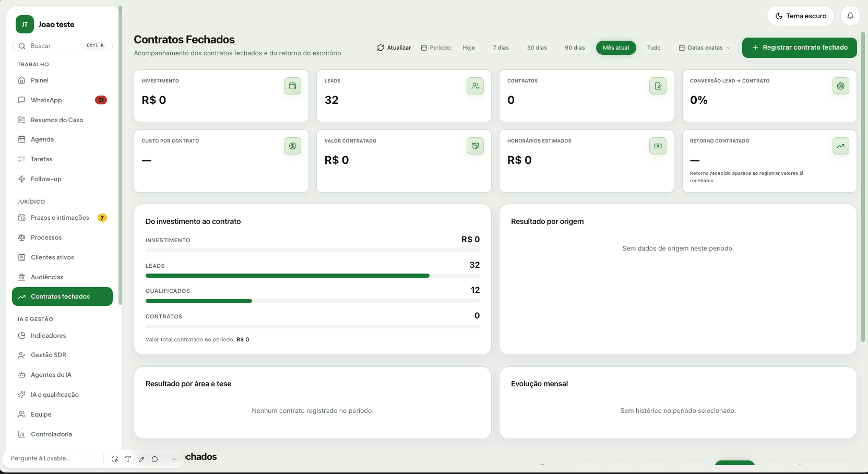Viewport: 868px width, 474px height.
Task: Expand the Datas exatas dropdown
Action: (705, 48)
